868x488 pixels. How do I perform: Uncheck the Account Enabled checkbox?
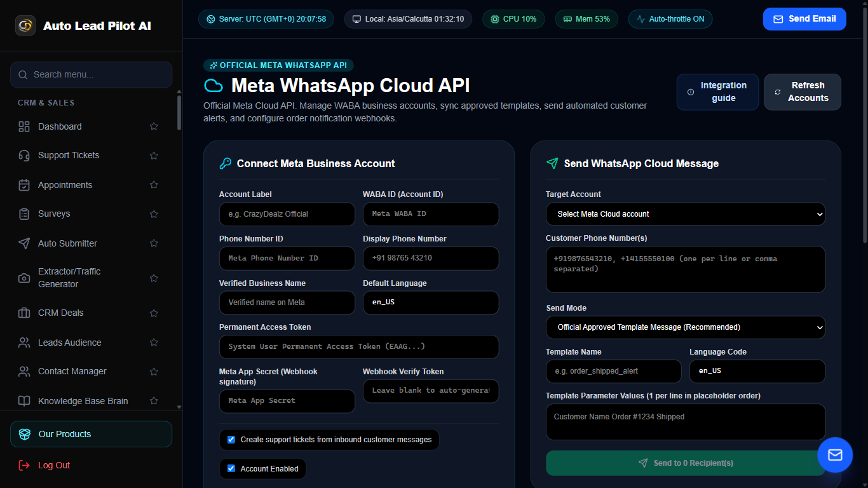point(231,469)
